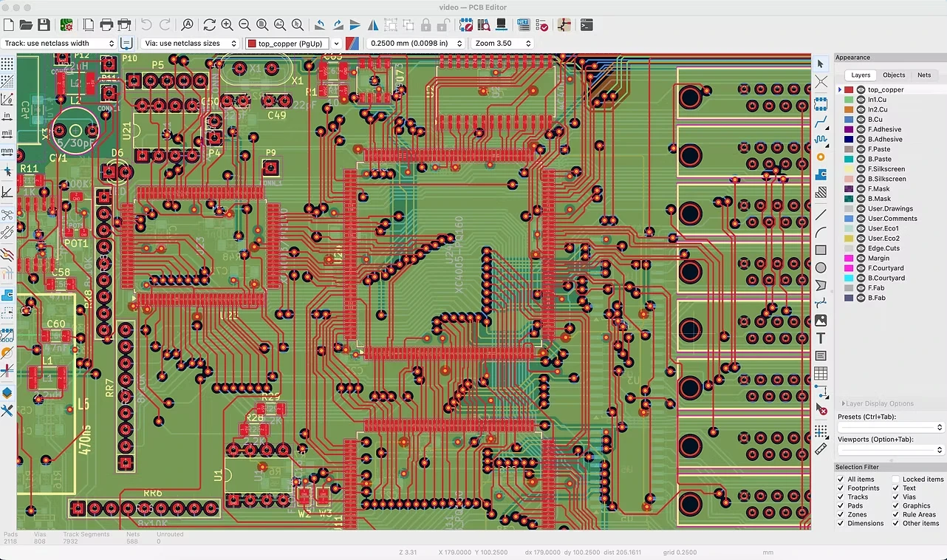Zoom out with minus magnifier
This screenshot has width=947, height=560.
[245, 25]
